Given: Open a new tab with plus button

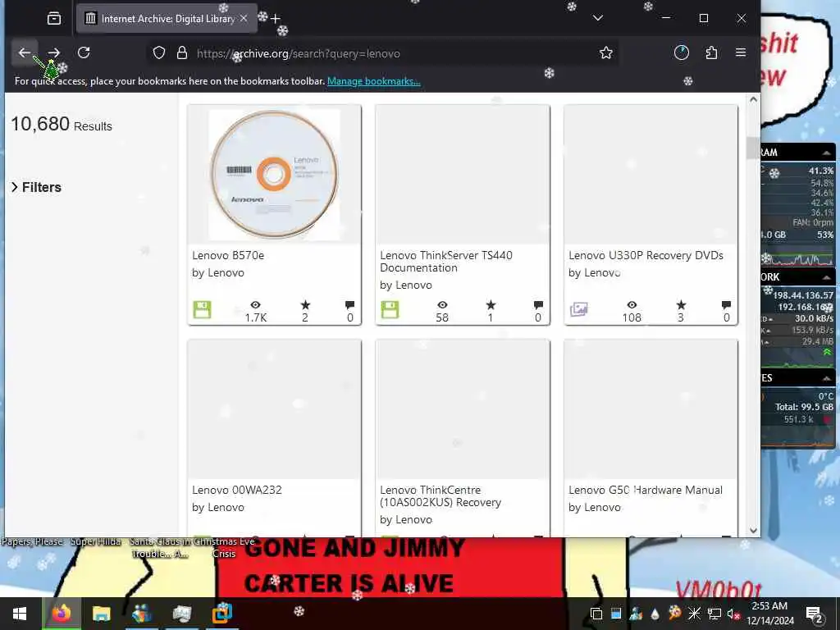Looking at the screenshot, I should [x=276, y=19].
